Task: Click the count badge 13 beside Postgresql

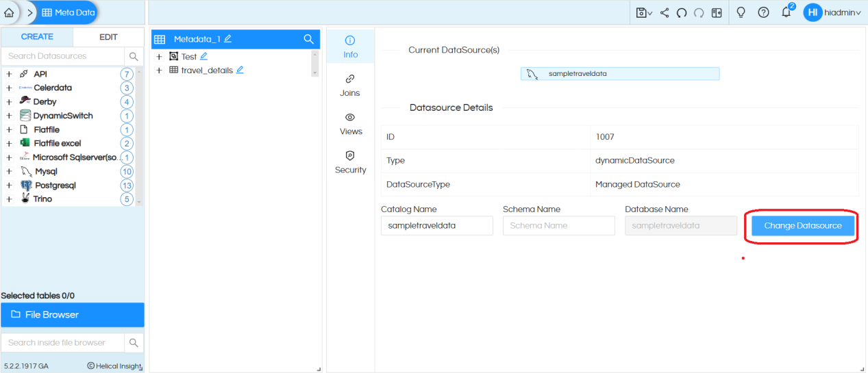Action: coord(126,185)
